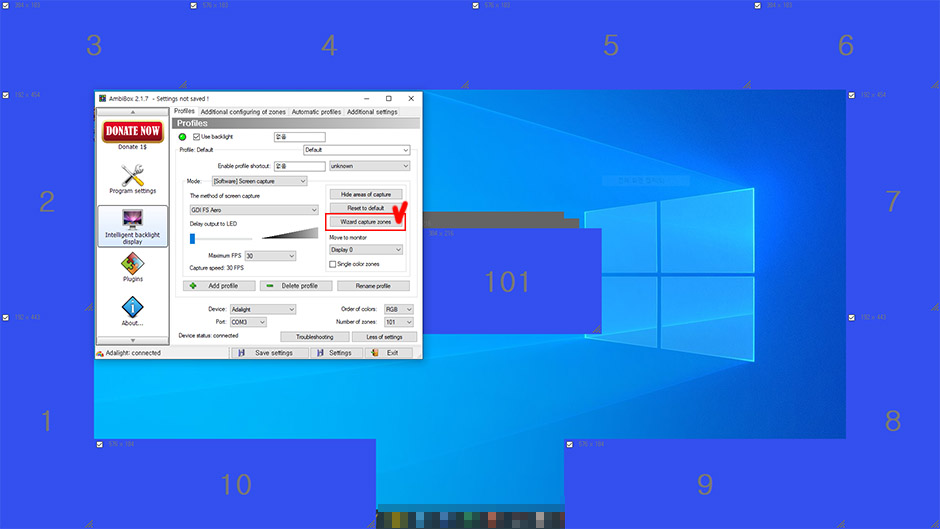940x529 pixels.
Task: Click the Add profile button
Action: click(x=219, y=286)
